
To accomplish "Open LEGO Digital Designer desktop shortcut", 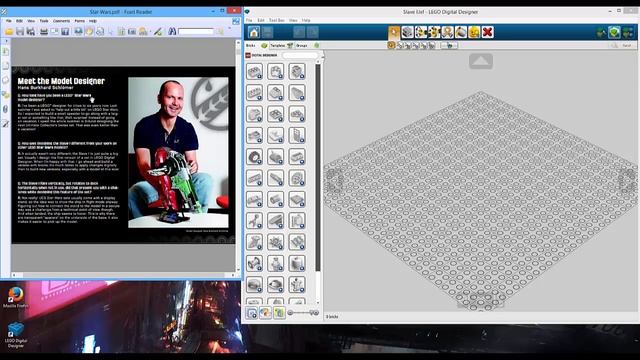I will (16, 335).
